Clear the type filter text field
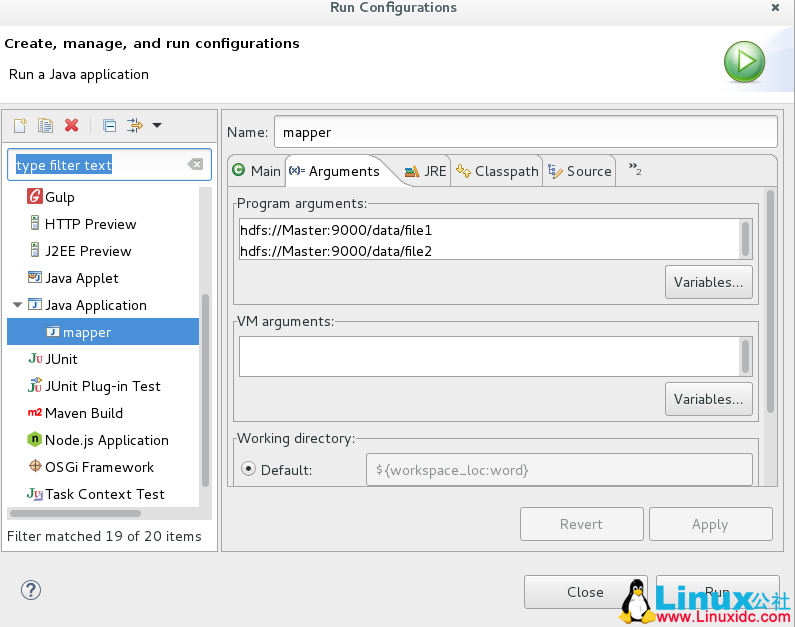 (195, 164)
